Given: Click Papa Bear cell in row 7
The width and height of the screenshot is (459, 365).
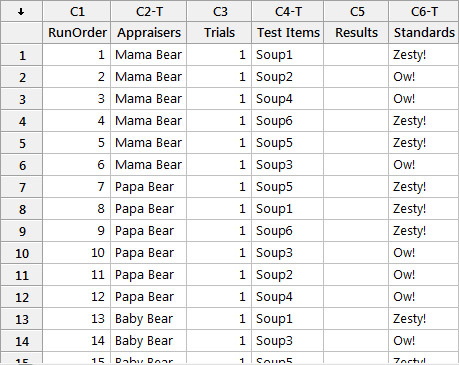Looking at the screenshot, I should tap(149, 187).
